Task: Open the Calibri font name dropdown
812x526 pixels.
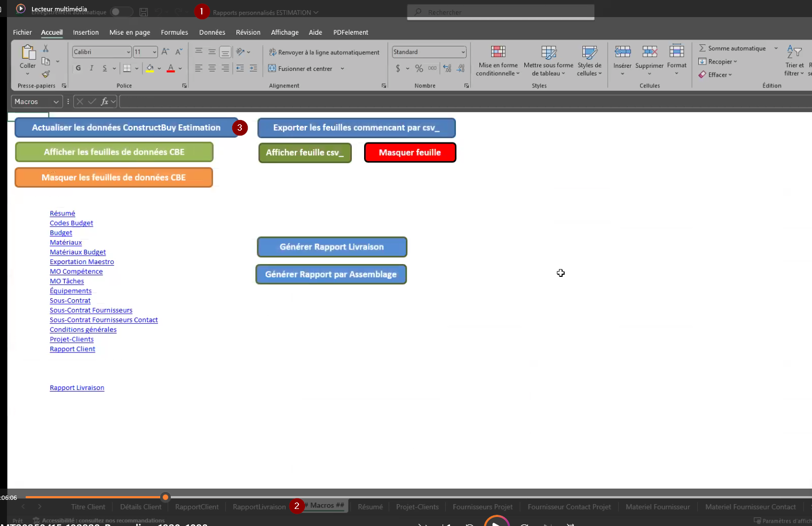Action: (128, 52)
